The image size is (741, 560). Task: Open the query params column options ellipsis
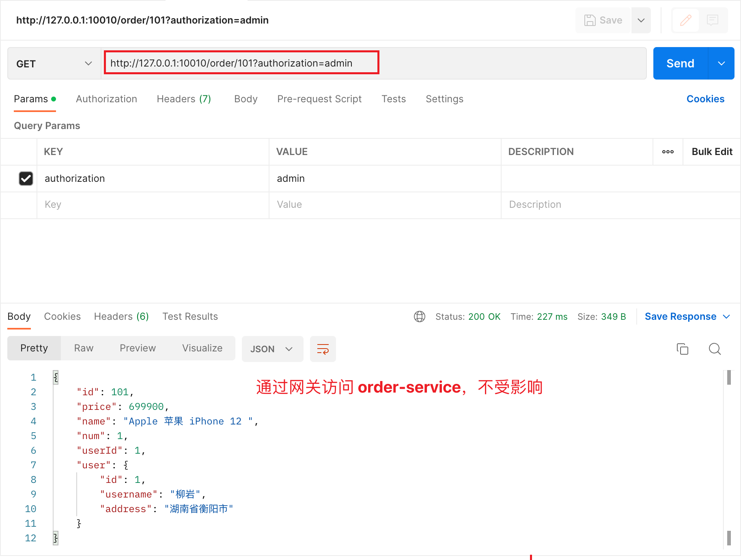pos(668,152)
